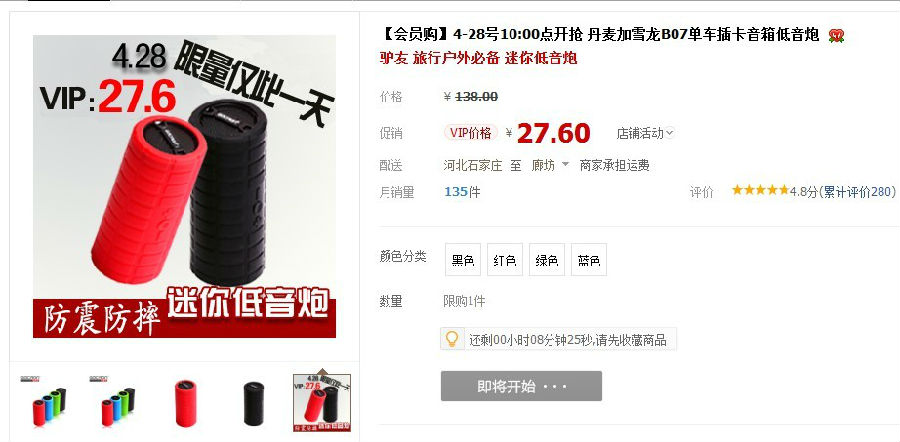
Task: Click the VIP价格 badge
Action: tap(471, 133)
